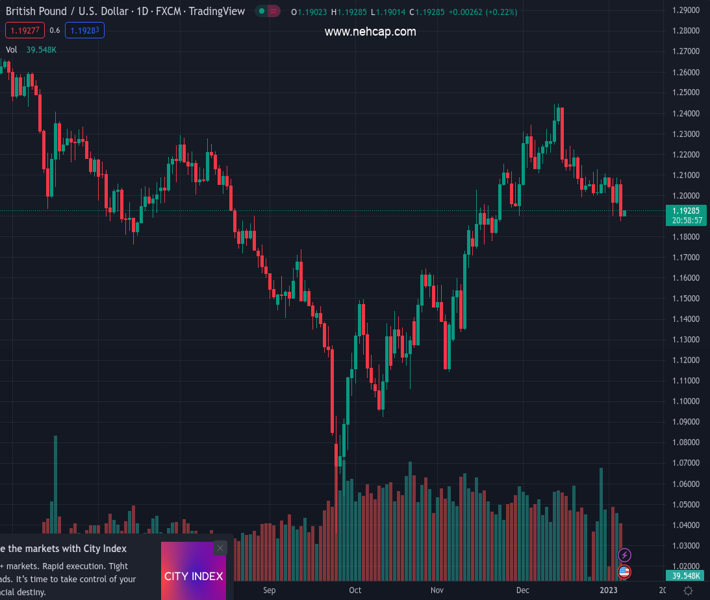Open the British Pound / U.S. Dollar symbol title
This screenshot has height=600, width=710.
pyautogui.click(x=68, y=12)
